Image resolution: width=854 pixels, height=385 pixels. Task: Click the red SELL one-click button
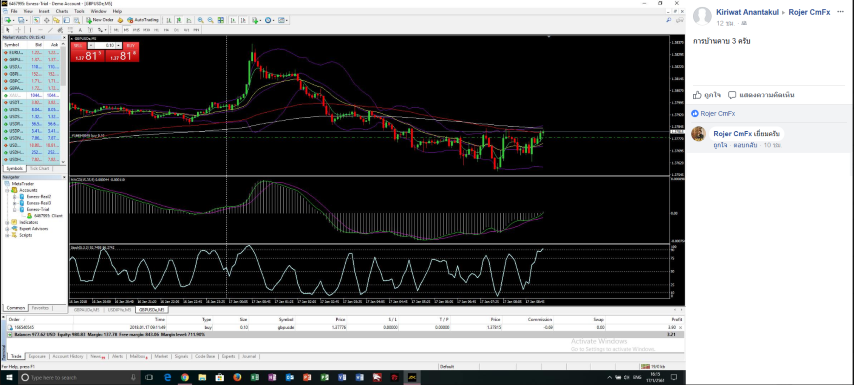(88, 52)
